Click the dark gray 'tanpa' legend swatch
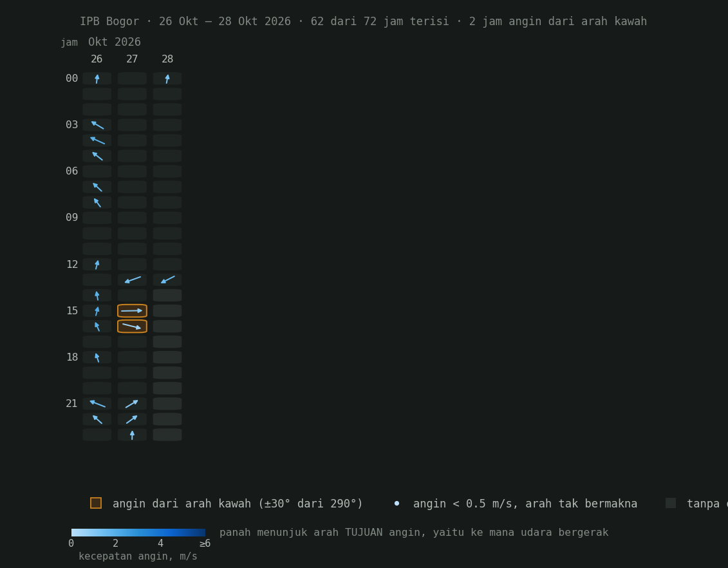 click(671, 503)
